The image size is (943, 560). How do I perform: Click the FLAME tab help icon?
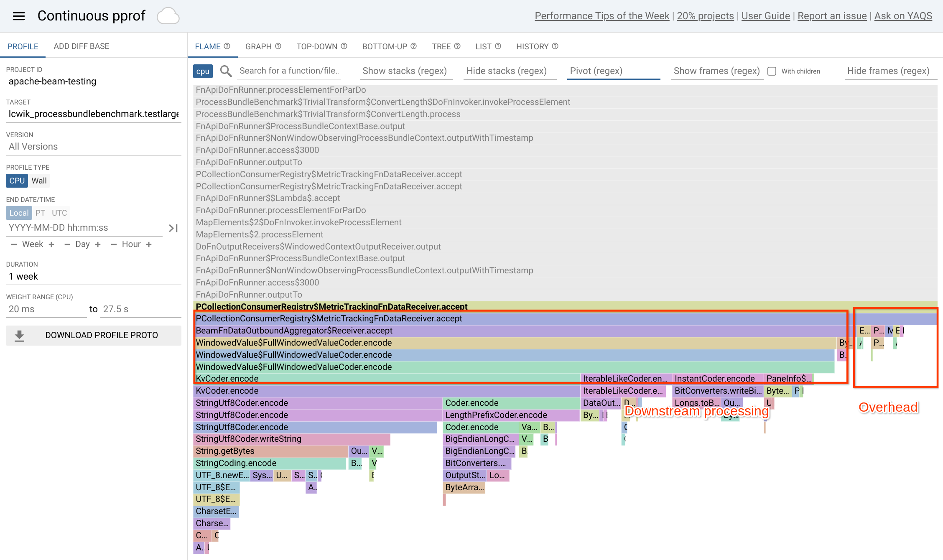point(227,46)
